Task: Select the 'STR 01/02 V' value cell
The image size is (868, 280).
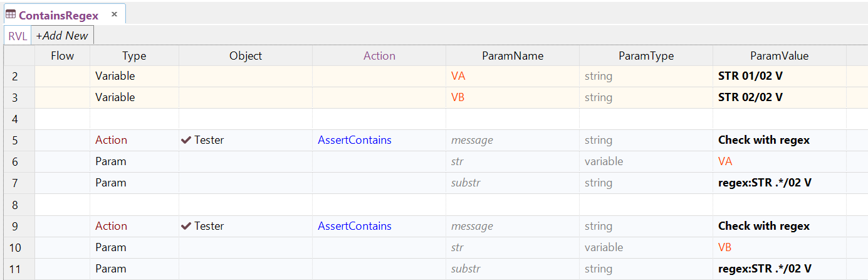Action: click(750, 77)
